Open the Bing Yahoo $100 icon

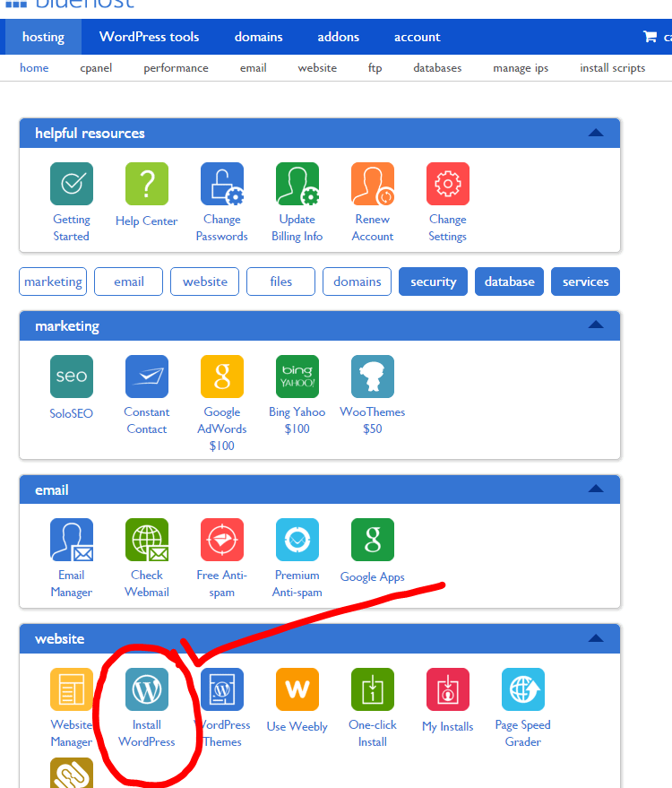click(297, 377)
